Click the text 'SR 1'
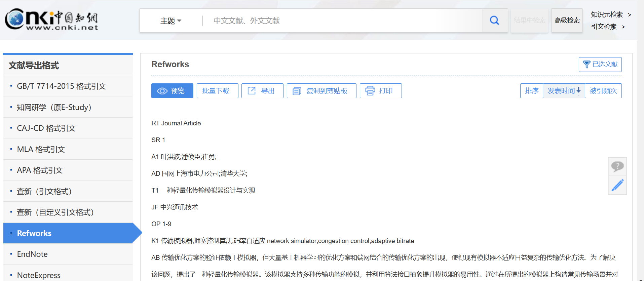This screenshot has height=281, width=644. [158, 140]
